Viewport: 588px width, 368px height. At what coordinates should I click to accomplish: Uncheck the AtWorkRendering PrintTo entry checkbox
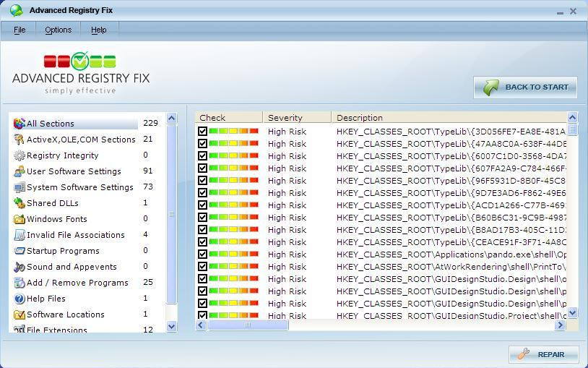(202, 267)
